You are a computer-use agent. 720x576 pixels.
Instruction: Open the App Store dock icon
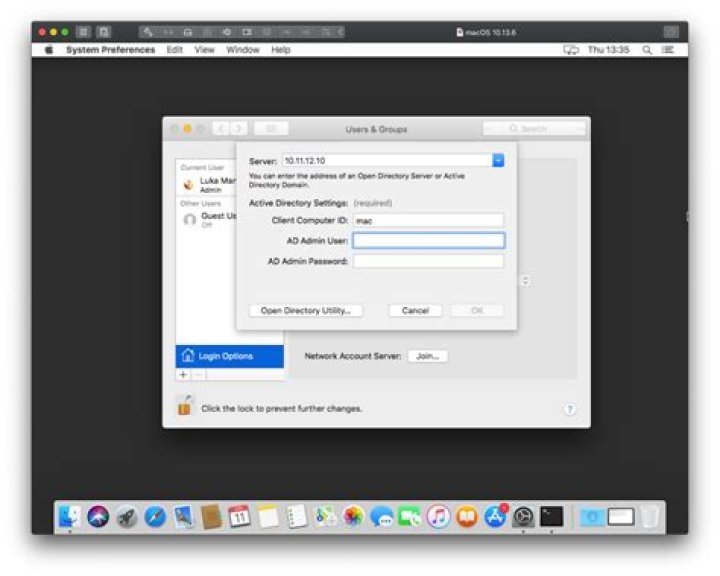(x=495, y=517)
